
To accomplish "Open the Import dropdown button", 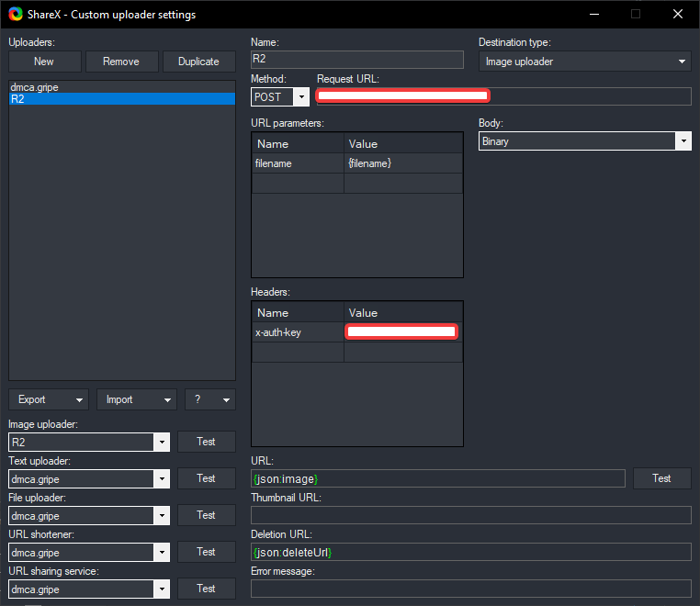I will pos(137,399).
